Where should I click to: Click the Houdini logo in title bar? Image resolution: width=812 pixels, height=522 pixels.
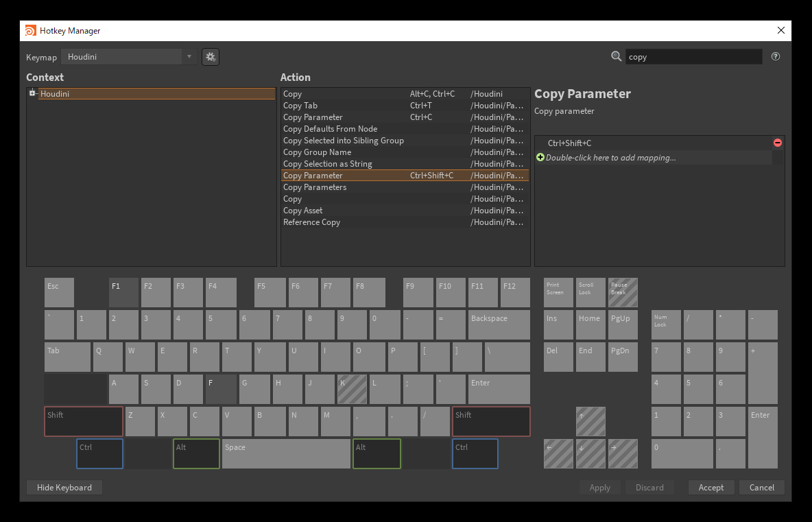(x=31, y=31)
